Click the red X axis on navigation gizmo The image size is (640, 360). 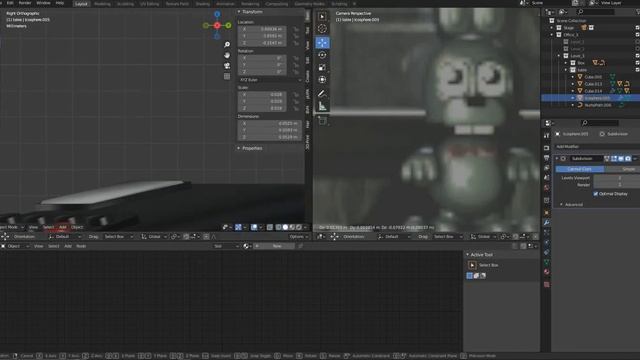(x=217, y=25)
